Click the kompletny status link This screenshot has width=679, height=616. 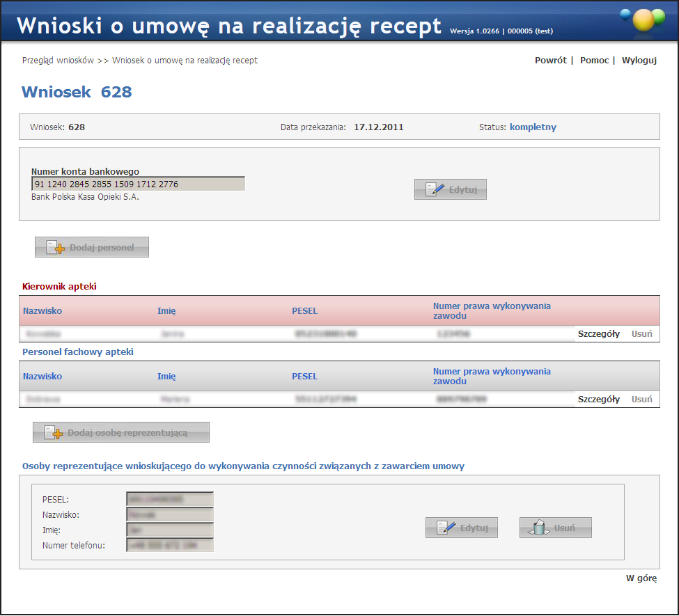point(533,127)
